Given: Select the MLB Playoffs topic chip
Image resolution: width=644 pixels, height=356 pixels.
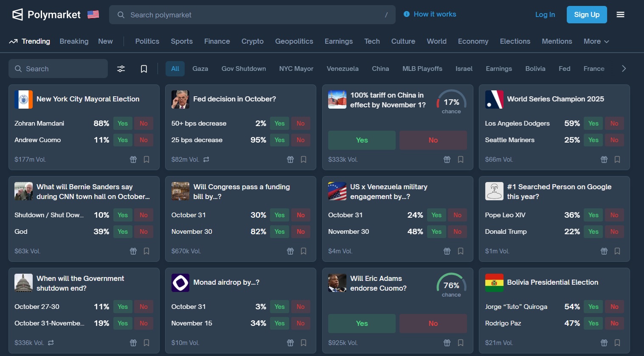Looking at the screenshot, I should point(422,69).
